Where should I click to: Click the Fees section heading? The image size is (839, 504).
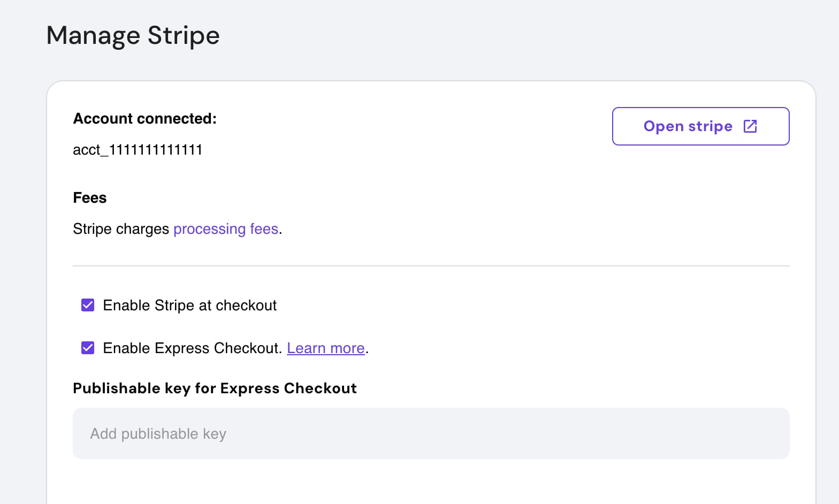(89, 198)
